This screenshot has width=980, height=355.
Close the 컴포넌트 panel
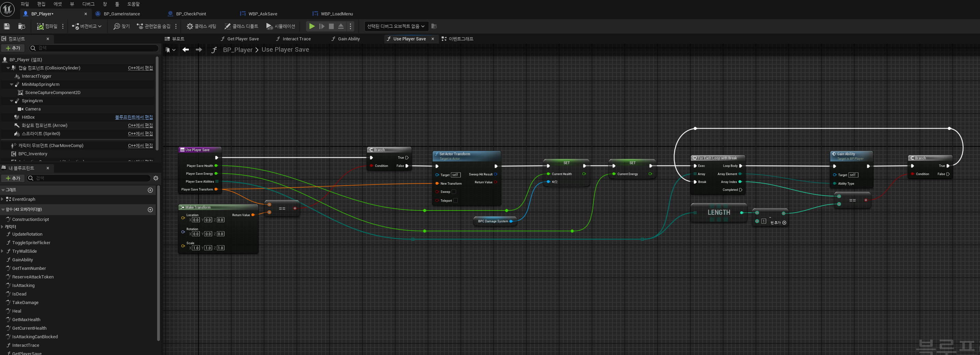click(47, 39)
